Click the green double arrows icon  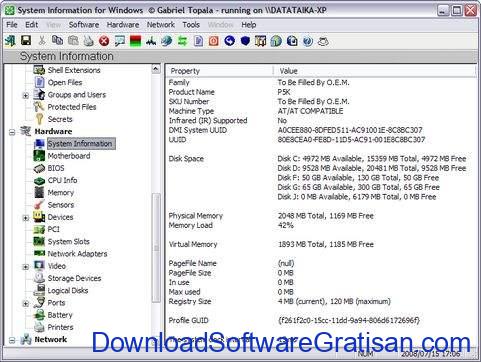182,41
